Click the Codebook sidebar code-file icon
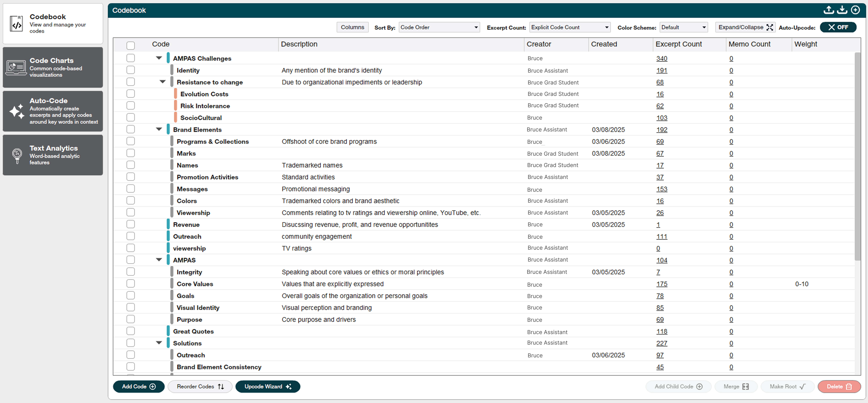Screen dimensions: 868x403 16,24
